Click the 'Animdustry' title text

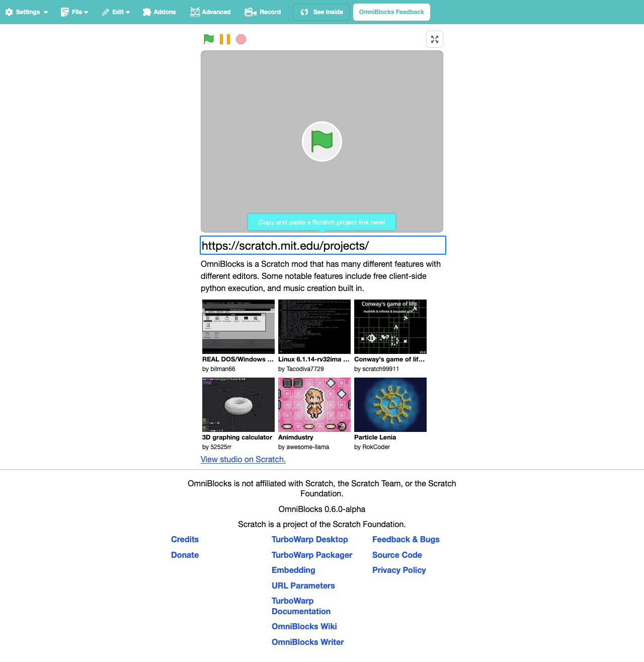click(x=296, y=437)
